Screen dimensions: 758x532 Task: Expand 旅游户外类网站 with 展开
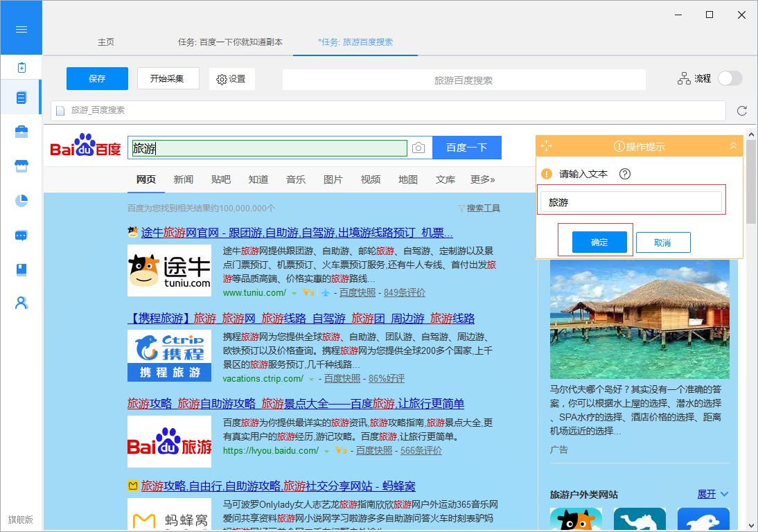coord(712,494)
